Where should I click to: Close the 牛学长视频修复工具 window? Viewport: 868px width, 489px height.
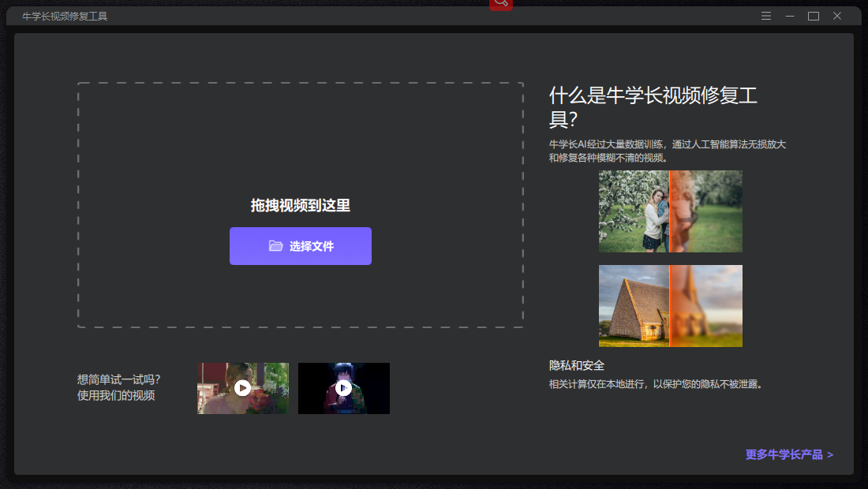[x=837, y=16]
